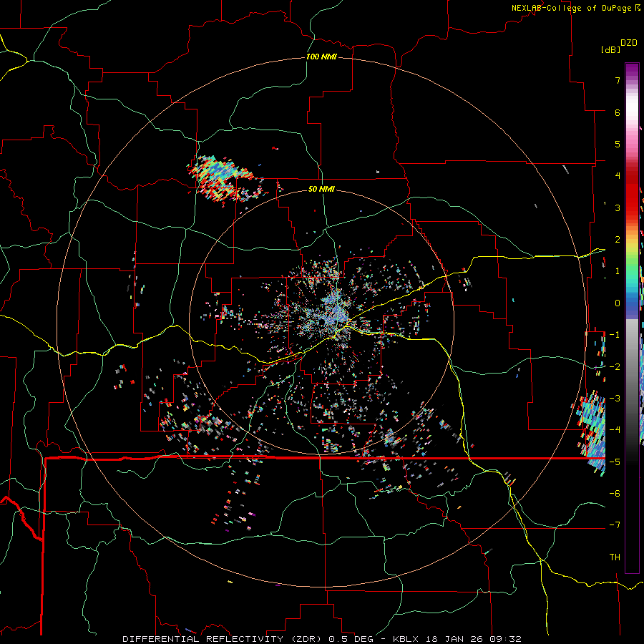
Task: Click the dense radar return at ring center
Action: [333, 314]
